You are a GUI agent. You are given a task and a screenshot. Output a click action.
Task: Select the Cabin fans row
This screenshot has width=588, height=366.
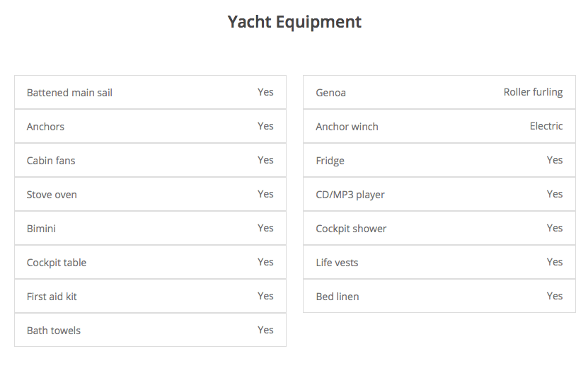(150, 161)
